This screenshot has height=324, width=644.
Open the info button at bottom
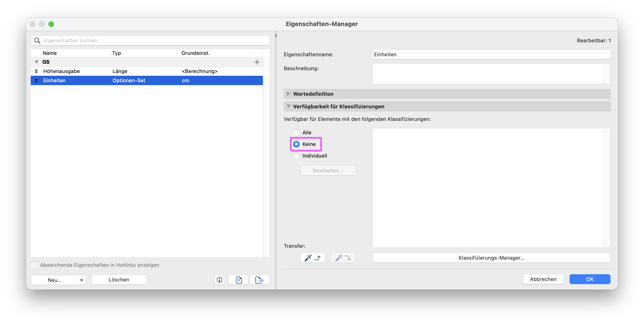coord(219,280)
